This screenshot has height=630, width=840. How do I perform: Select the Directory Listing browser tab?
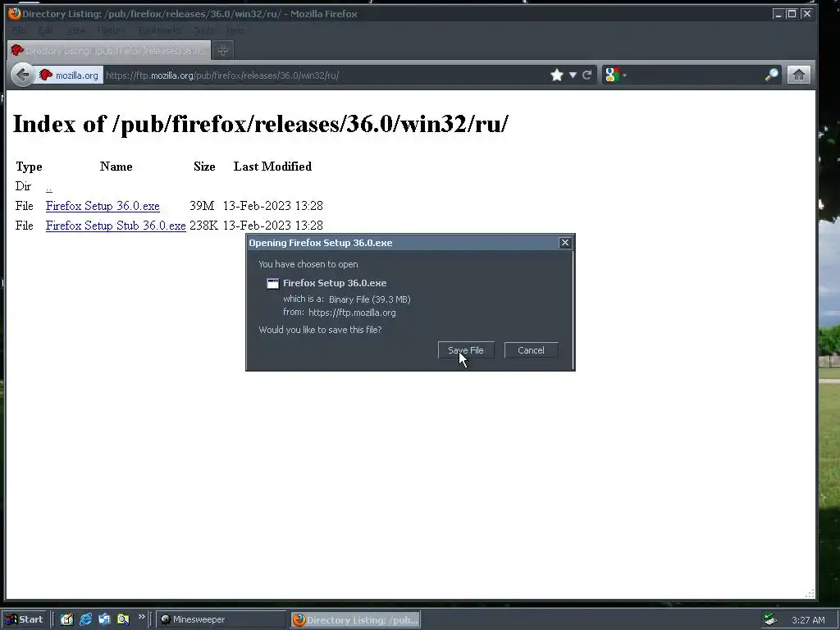109,50
